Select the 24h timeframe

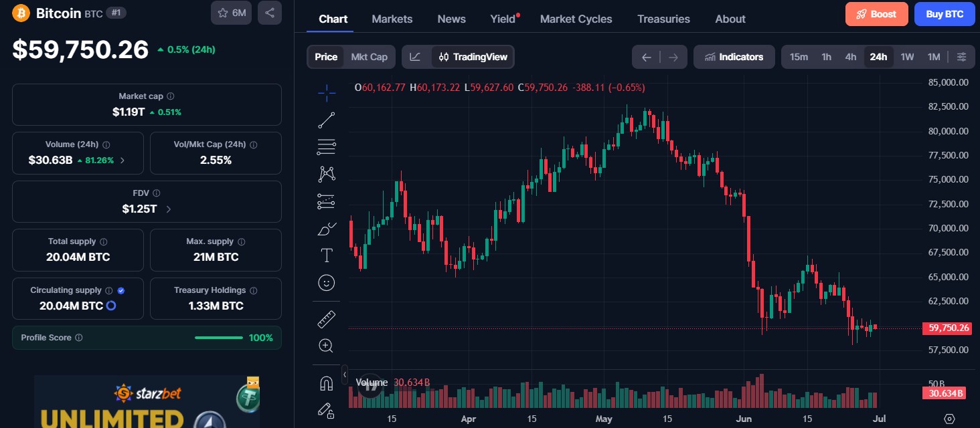click(878, 57)
